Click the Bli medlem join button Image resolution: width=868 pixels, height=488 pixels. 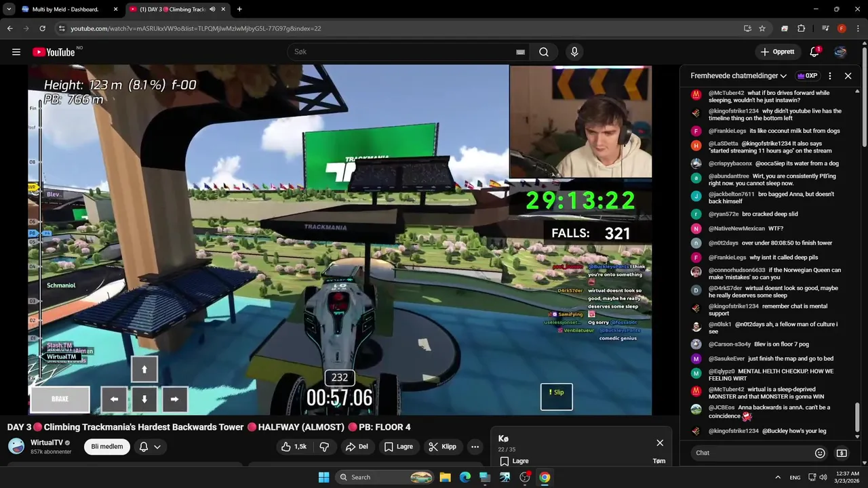click(x=106, y=447)
